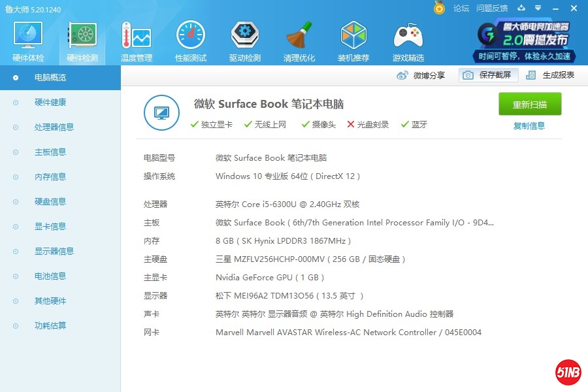Click the 重新扫描 rescan button

pyautogui.click(x=530, y=105)
